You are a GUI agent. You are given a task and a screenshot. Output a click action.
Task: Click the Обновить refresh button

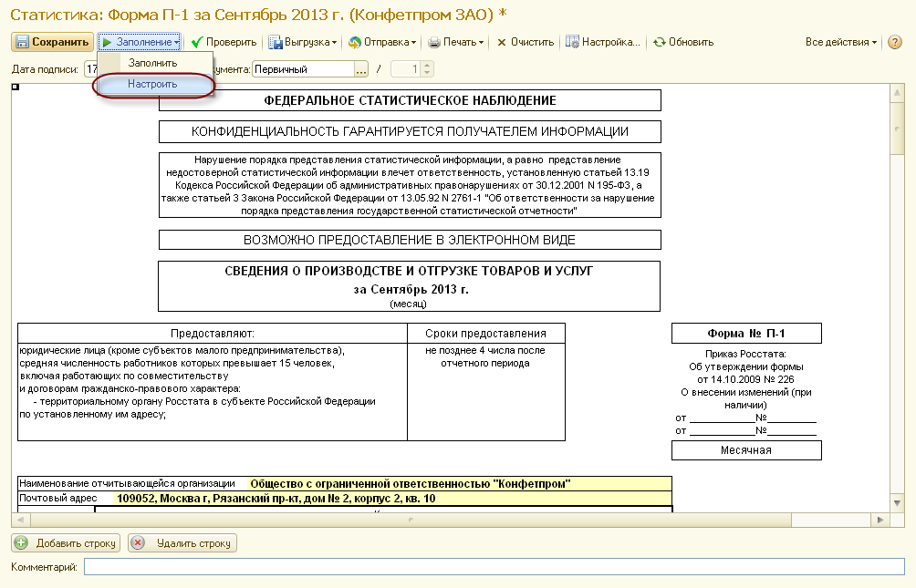(x=683, y=42)
